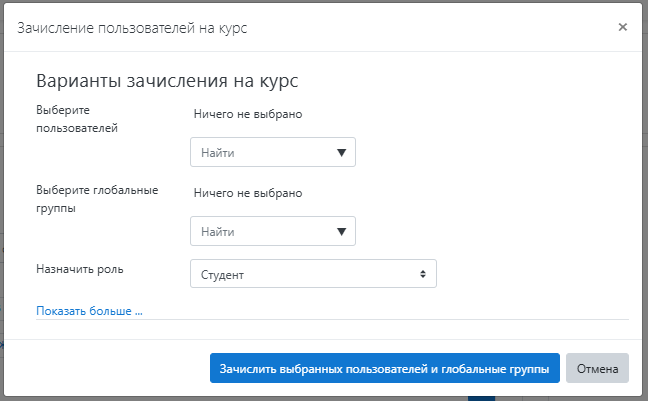Click the Выберите глобальные группы label
The width and height of the screenshot is (648, 401).
pyautogui.click(x=97, y=200)
